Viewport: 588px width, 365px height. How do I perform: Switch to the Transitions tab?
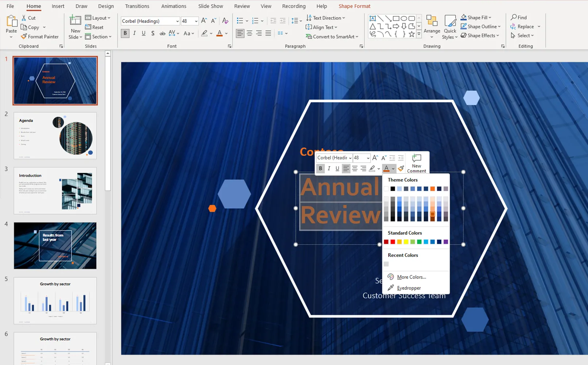click(137, 6)
